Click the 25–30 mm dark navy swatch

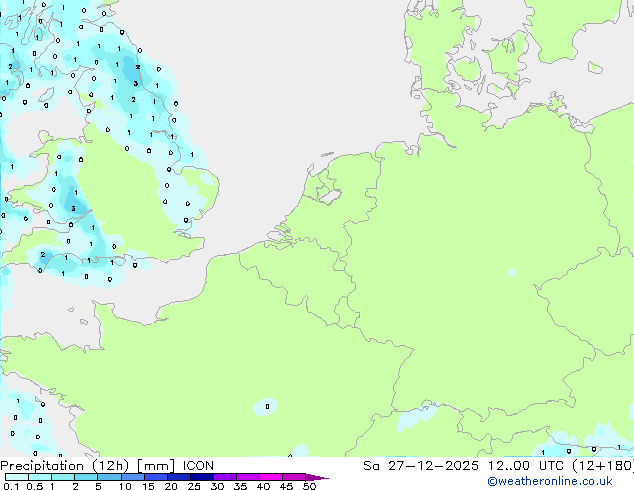202,477
